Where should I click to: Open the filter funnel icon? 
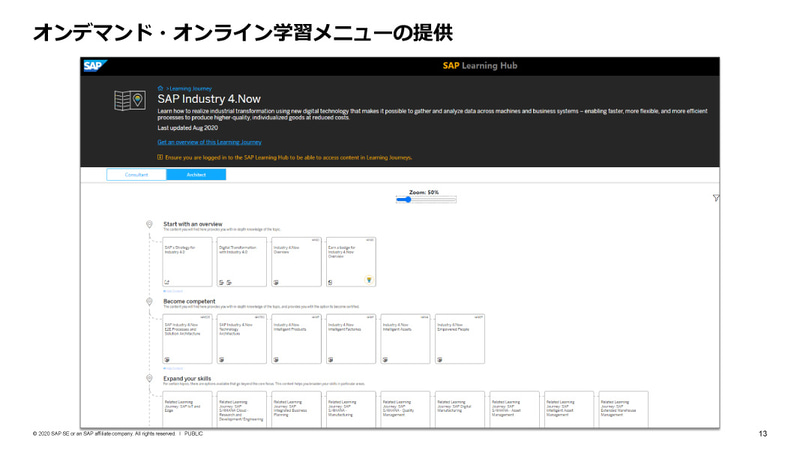tap(716, 198)
